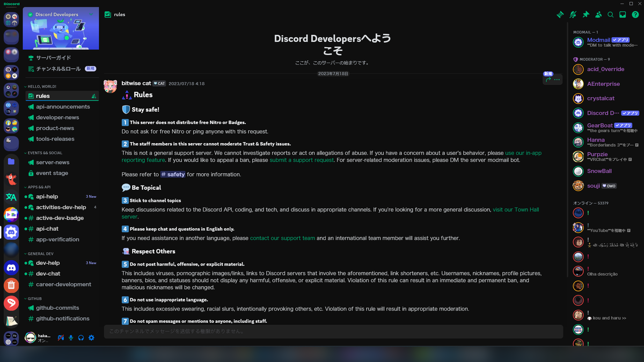Click the crossed-out icon beside the microphone
This screenshot has height=362, width=644.
61,338
